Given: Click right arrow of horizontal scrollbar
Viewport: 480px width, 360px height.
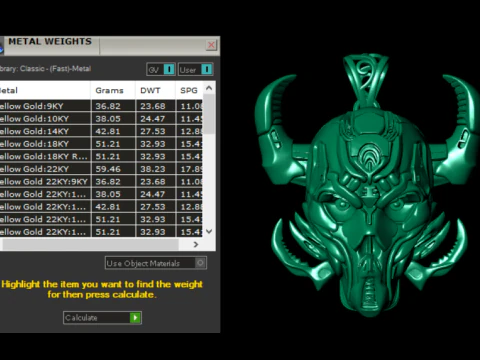Looking at the screenshot, I should (196, 244).
